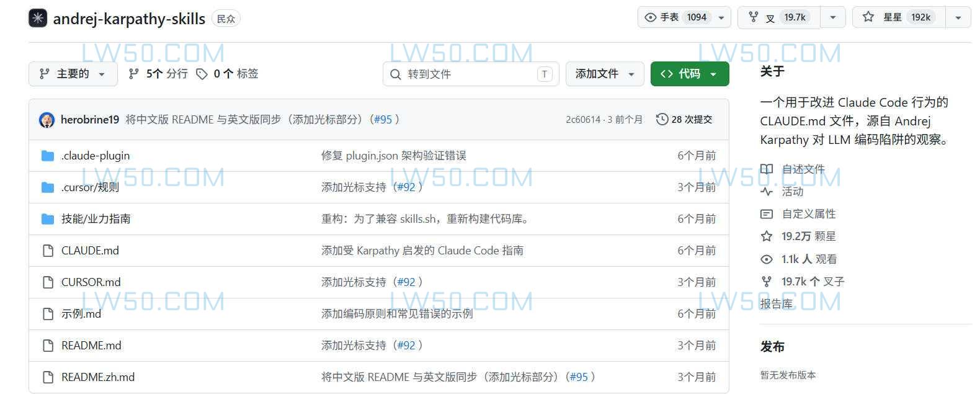Focus the 转到文件 search field
This screenshot has height=394, width=980.
(x=471, y=74)
